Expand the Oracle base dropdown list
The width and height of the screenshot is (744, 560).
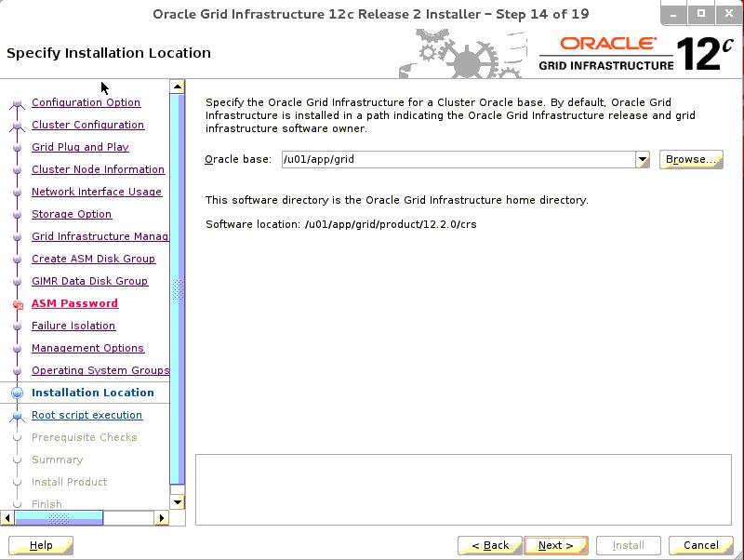click(643, 159)
